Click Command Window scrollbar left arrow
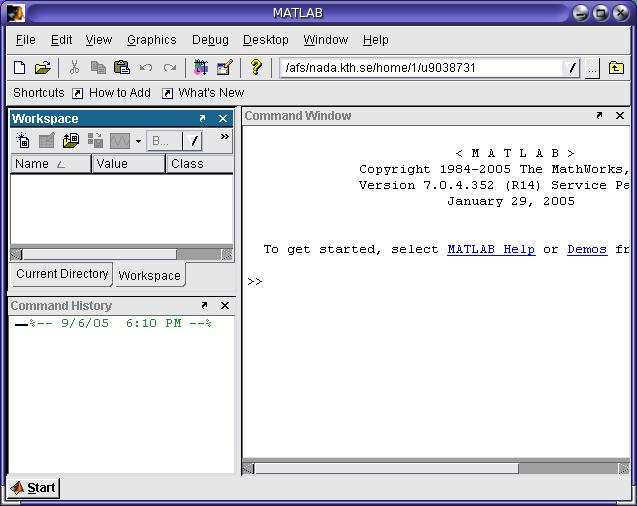Viewport: 637px width, 506px height. pos(248,469)
